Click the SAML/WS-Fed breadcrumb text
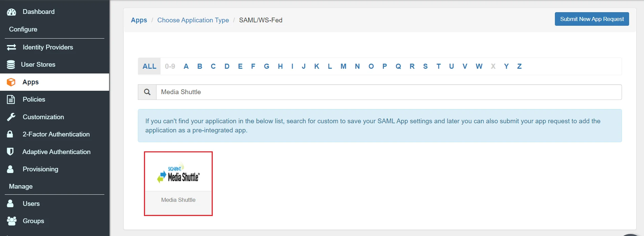 click(261, 20)
